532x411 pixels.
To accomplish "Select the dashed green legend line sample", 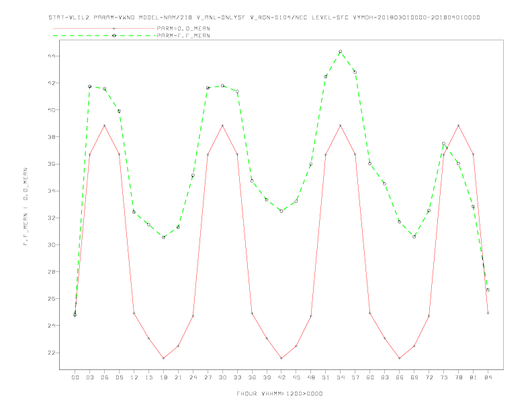I will click(x=104, y=36).
